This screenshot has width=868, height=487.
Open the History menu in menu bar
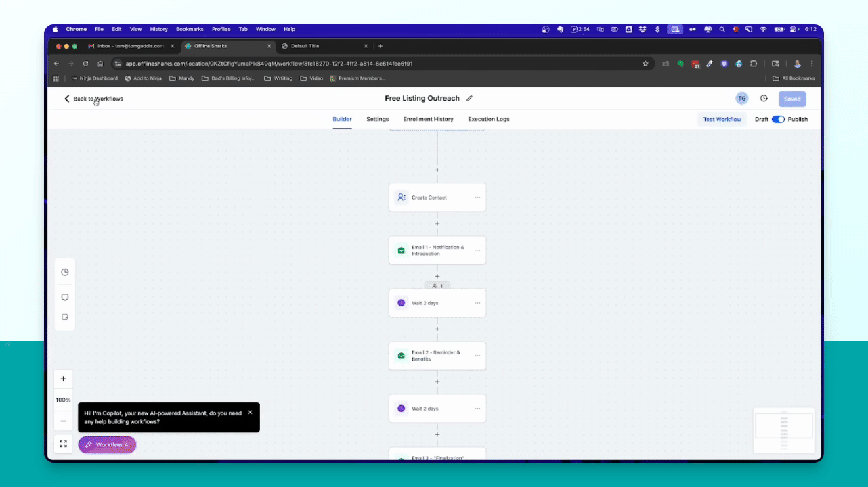tap(158, 29)
